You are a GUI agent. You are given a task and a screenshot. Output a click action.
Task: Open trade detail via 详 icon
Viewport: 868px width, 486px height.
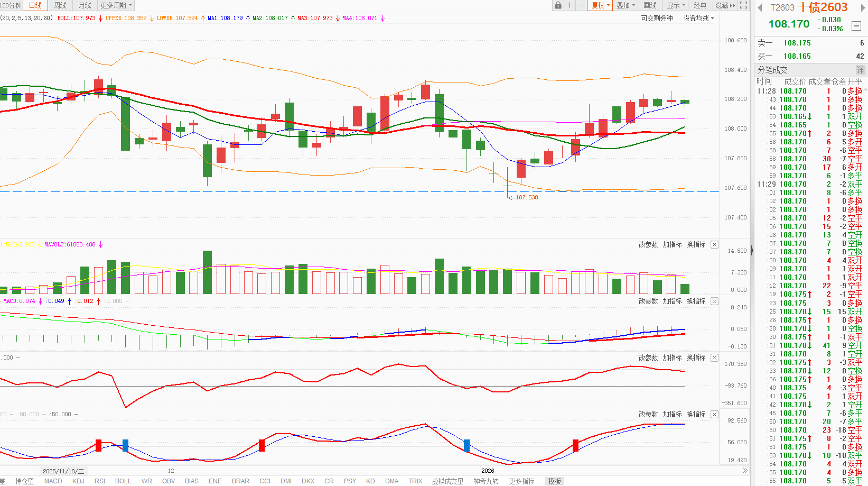(x=860, y=70)
